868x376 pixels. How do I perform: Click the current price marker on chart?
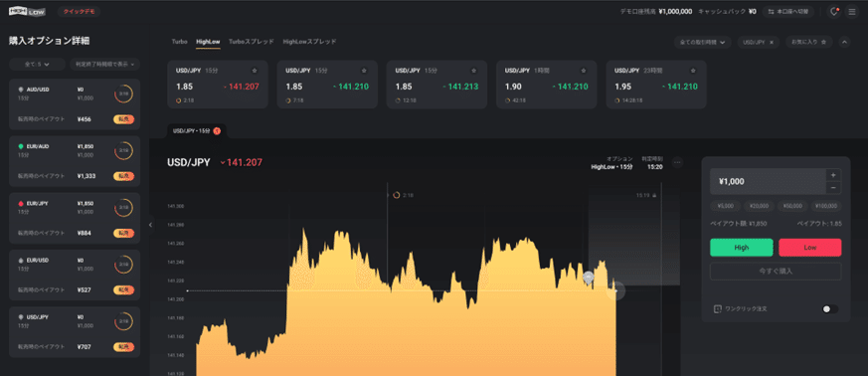click(615, 290)
